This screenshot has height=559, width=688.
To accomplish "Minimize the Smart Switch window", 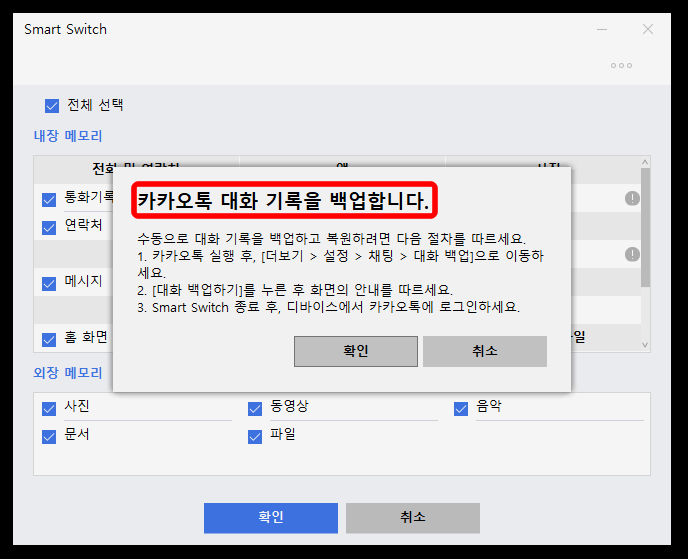I will tap(602, 29).
